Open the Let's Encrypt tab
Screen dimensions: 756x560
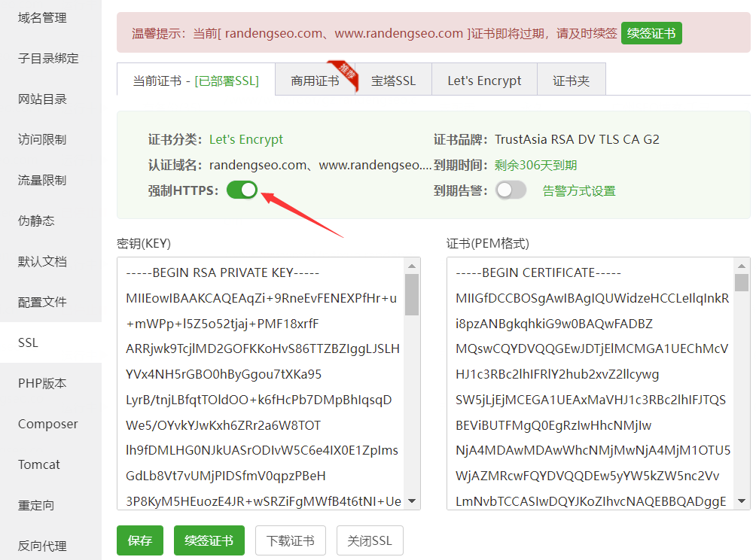tap(484, 81)
